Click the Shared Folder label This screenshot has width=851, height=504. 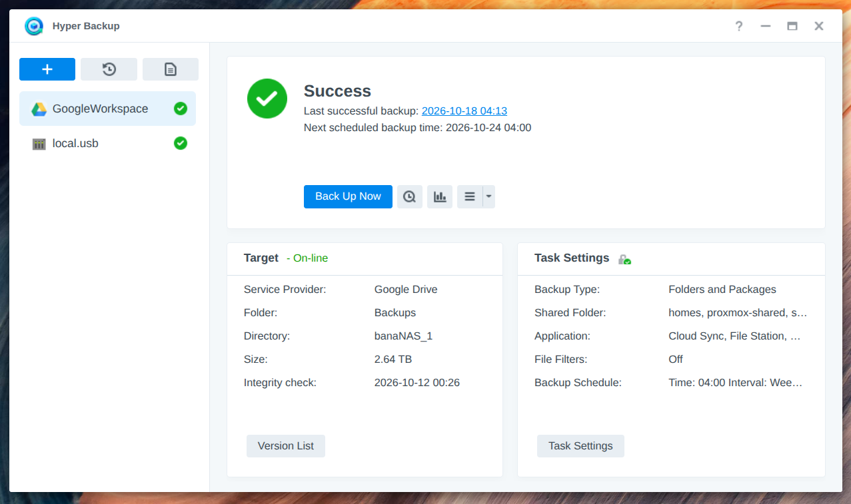coord(570,313)
